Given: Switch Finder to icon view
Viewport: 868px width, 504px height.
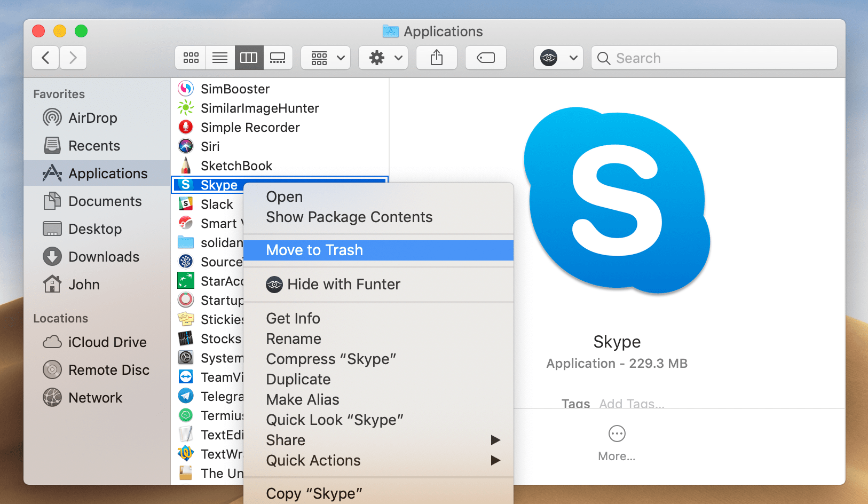Looking at the screenshot, I should coord(191,58).
